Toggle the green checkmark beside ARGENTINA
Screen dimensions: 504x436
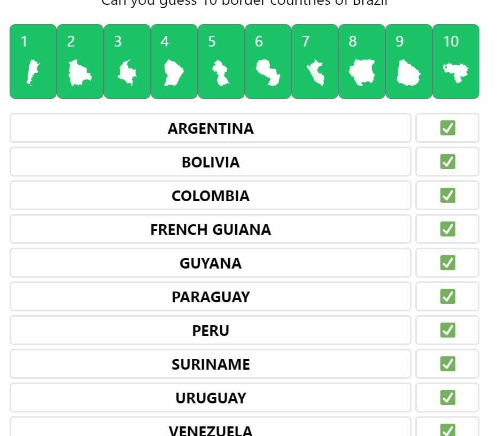click(448, 128)
